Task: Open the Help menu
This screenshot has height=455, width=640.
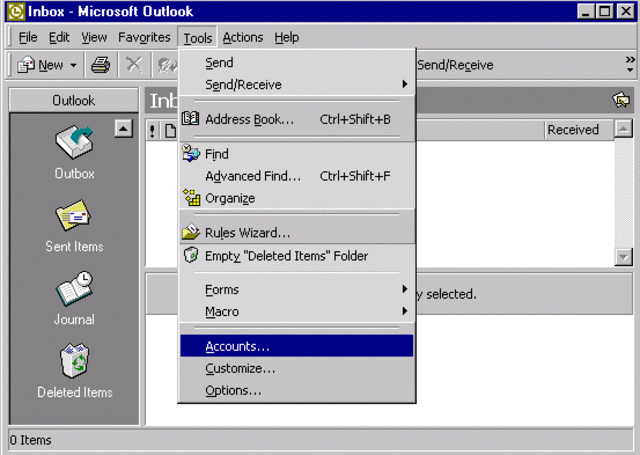Action: (x=287, y=37)
